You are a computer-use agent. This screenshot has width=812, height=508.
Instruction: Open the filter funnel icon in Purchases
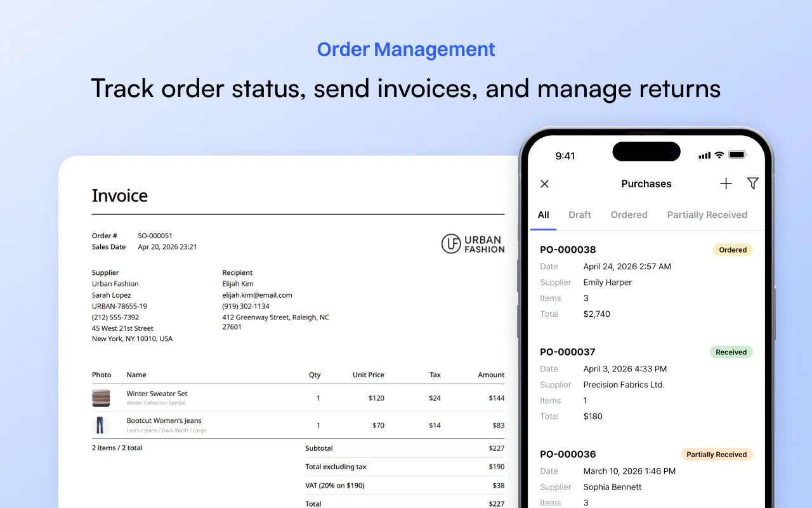coord(753,184)
